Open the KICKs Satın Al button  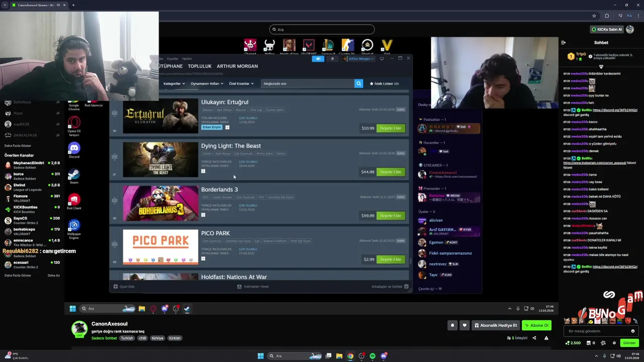(607, 29)
